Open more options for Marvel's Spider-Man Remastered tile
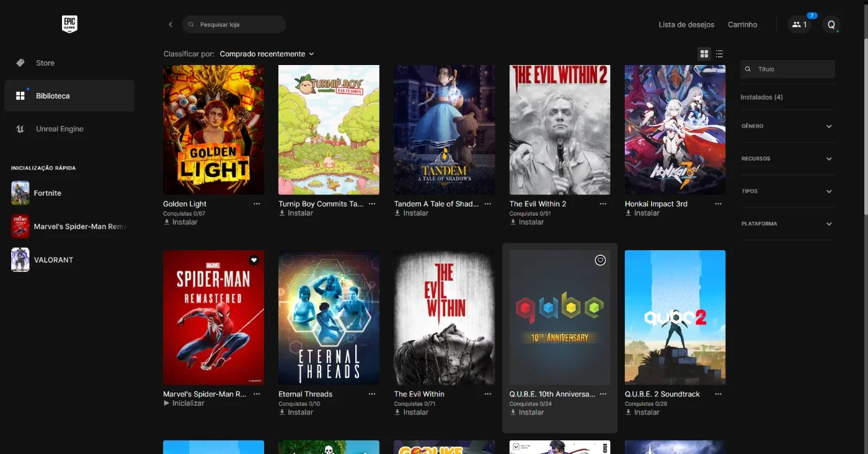The height and width of the screenshot is (454, 868). pos(257,394)
